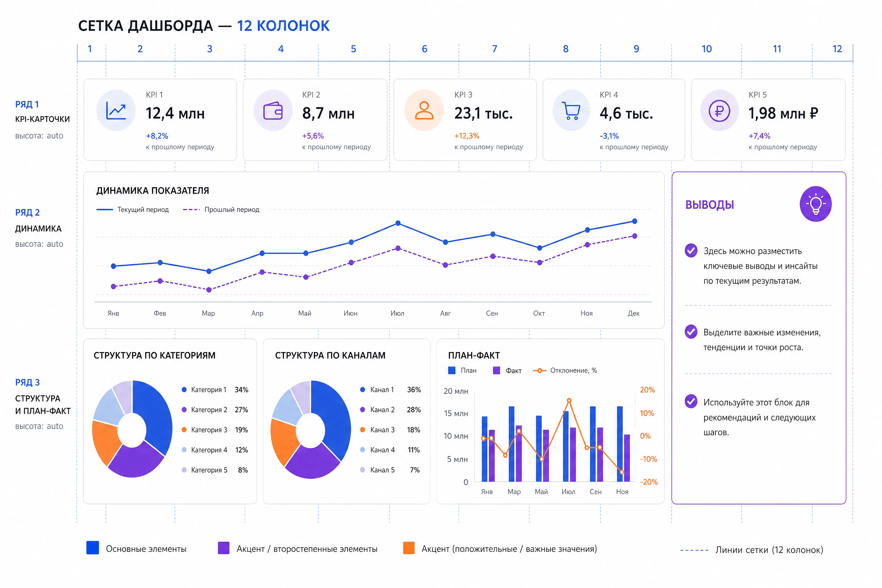Click the '-3,1%' change value

click(609, 136)
